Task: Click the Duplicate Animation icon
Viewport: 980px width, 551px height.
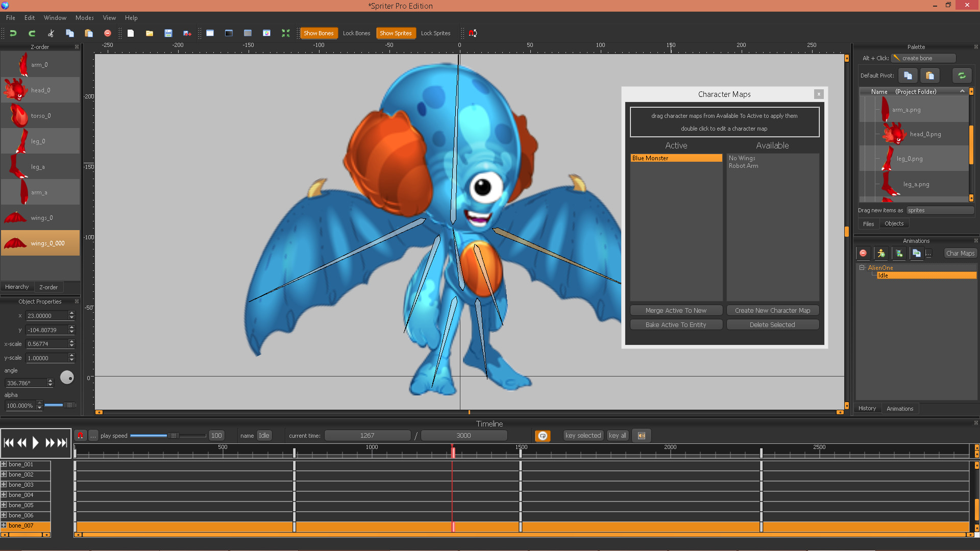Action: click(917, 253)
